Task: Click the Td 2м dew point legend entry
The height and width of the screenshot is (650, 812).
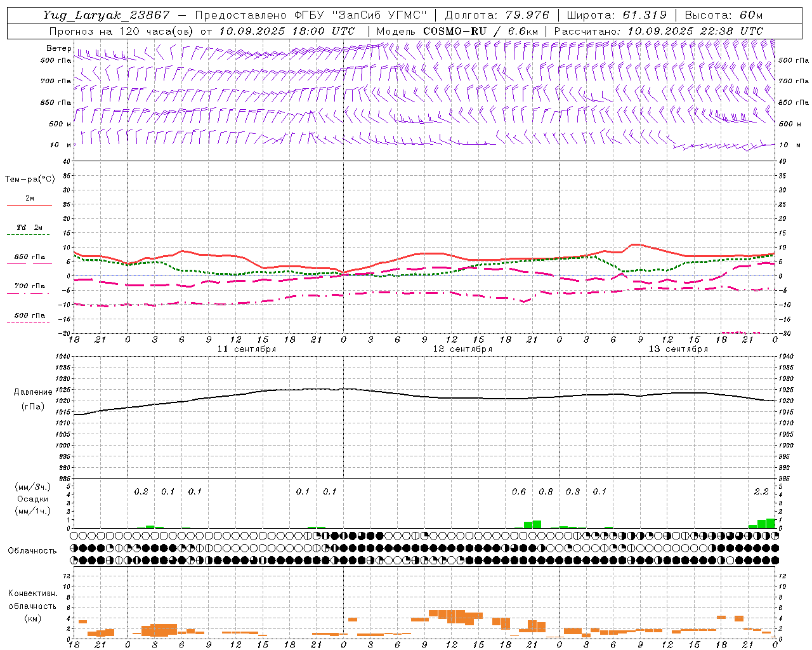Action: pos(30,227)
